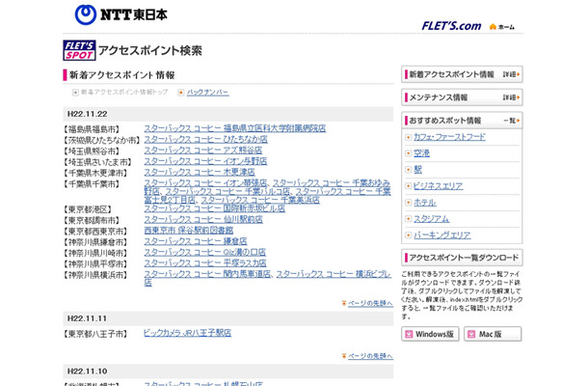The image size is (588, 386).
Task: Open the ホテル category
Action: pyautogui.click(x=425, y=203)
